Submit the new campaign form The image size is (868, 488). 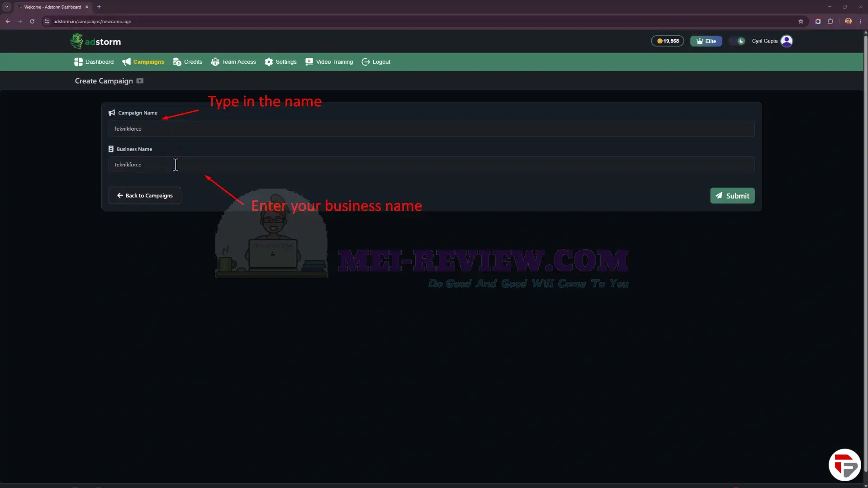(732, 196)
